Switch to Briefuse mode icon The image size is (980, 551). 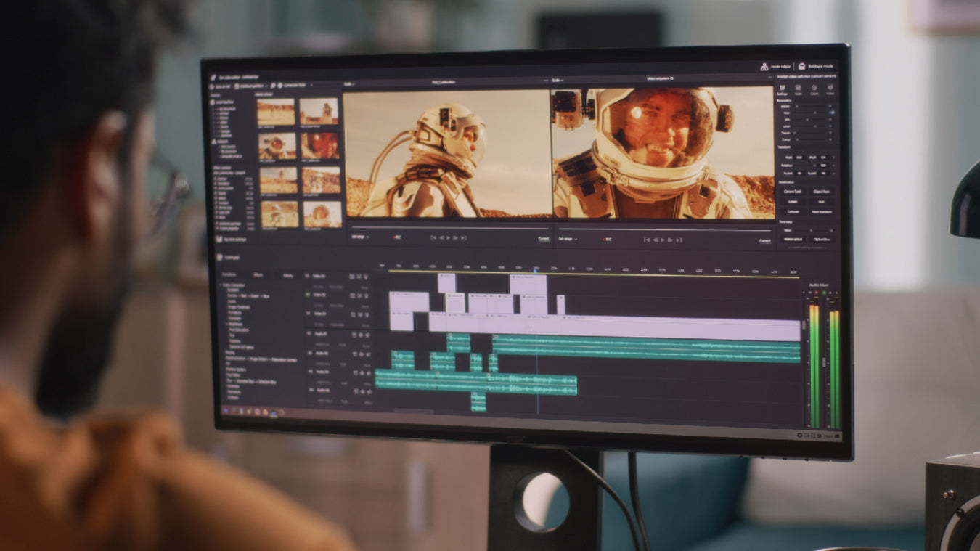[x=801, y=66]
